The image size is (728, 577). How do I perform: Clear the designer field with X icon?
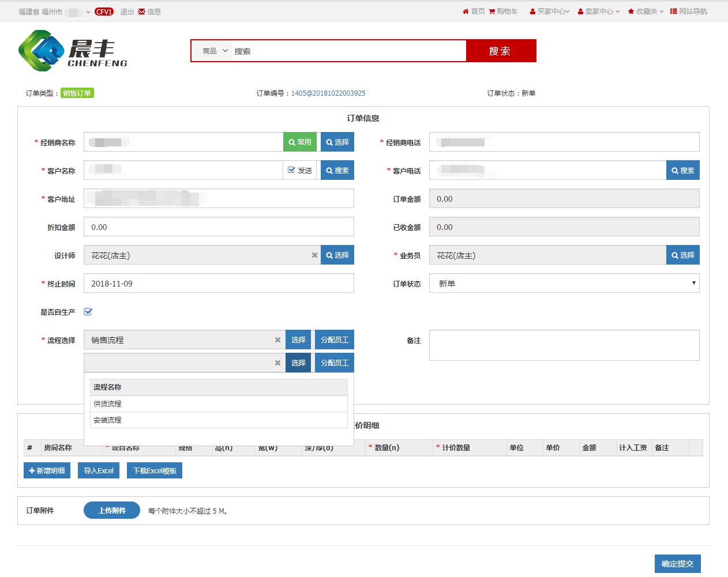point(314,255)
